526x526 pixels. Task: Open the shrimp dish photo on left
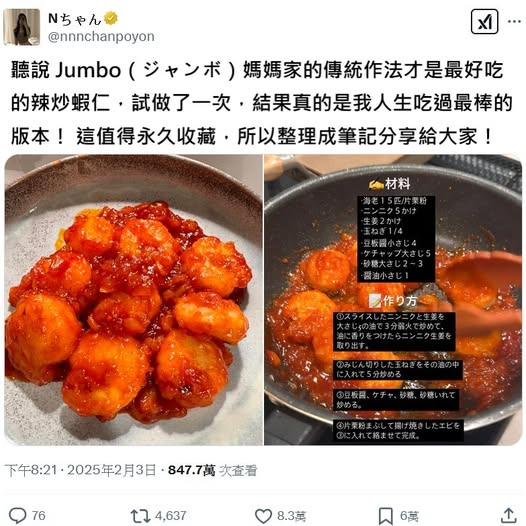(134, 300)
